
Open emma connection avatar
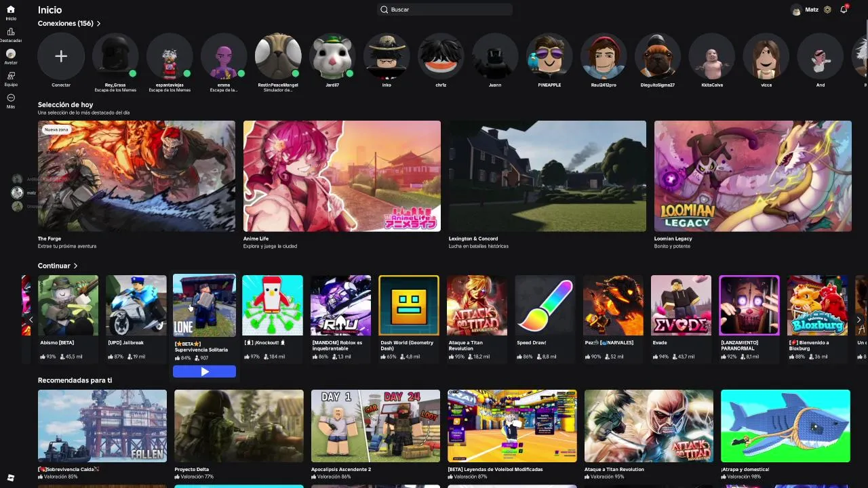tap(224, 56)
